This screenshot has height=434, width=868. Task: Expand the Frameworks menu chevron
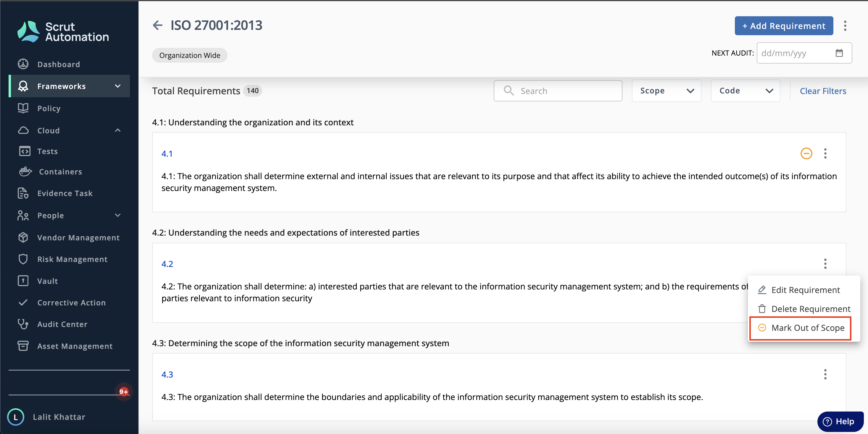coord(118,86)
